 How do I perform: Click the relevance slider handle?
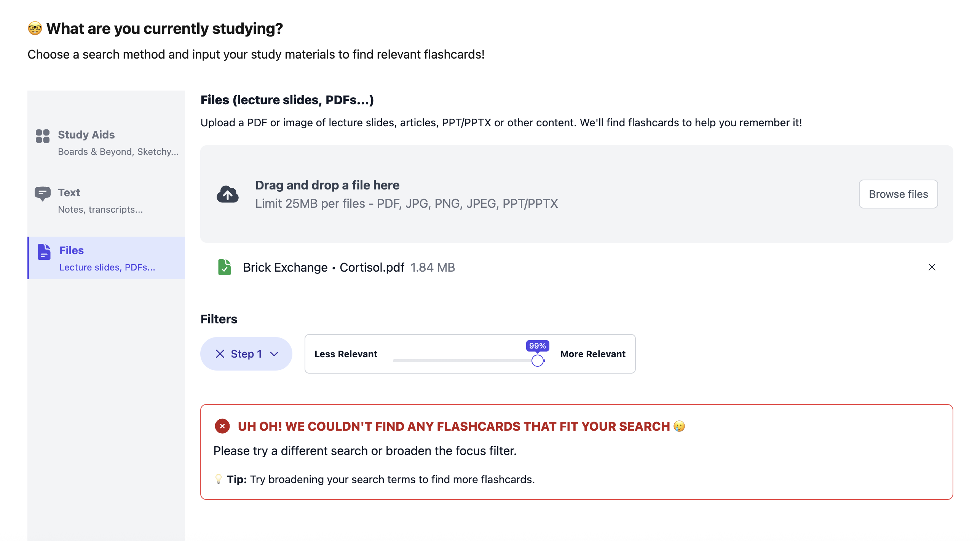pos(537,360)
